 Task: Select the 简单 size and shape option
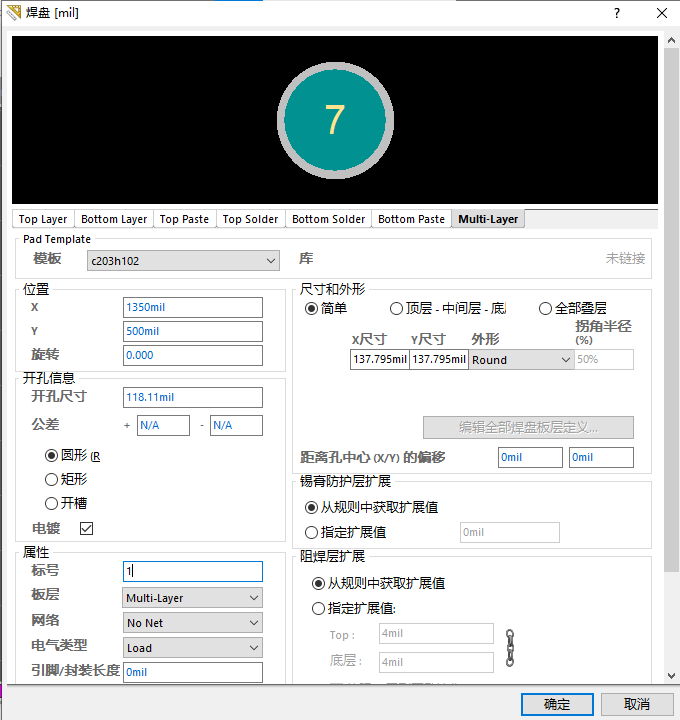tap(311, 309)
